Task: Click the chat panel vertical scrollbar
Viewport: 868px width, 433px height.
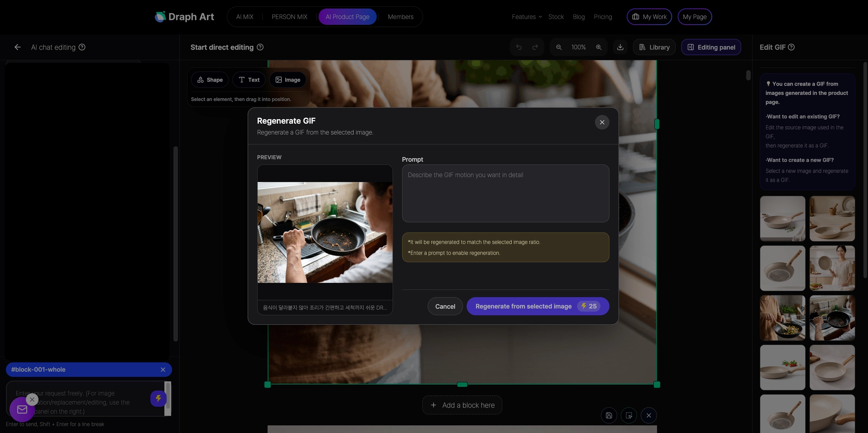Action: tap(175, 244)
